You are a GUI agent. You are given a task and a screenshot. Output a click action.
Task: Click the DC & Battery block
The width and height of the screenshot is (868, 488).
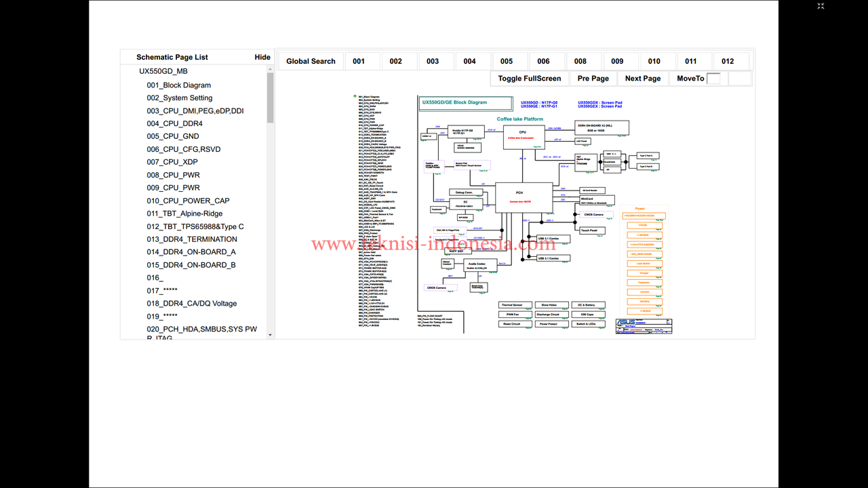tap(587, 305)
